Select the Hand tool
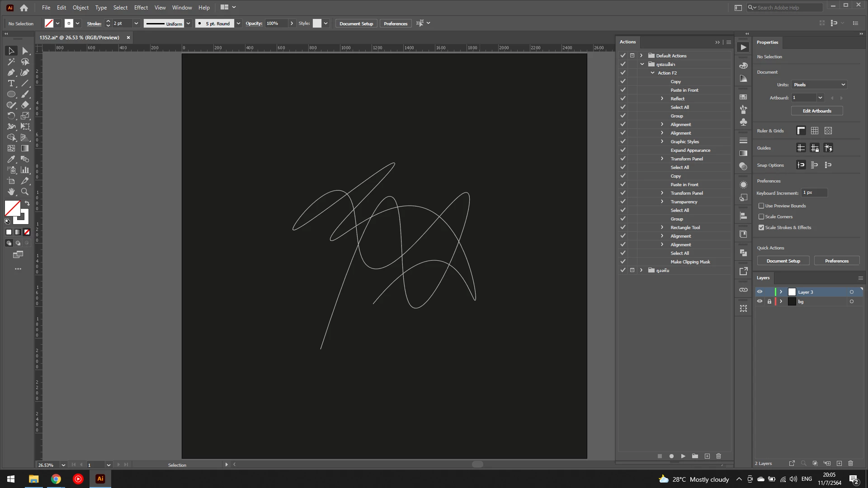Viewport: 868px width, 488px height. click(11, 192)
